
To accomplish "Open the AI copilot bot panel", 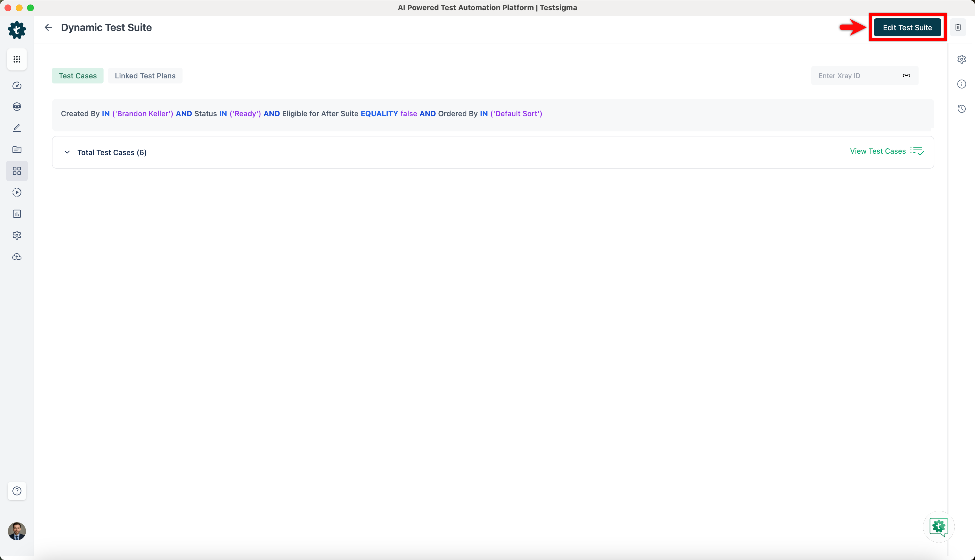I will pyautogui.click(x=17, y=107).
